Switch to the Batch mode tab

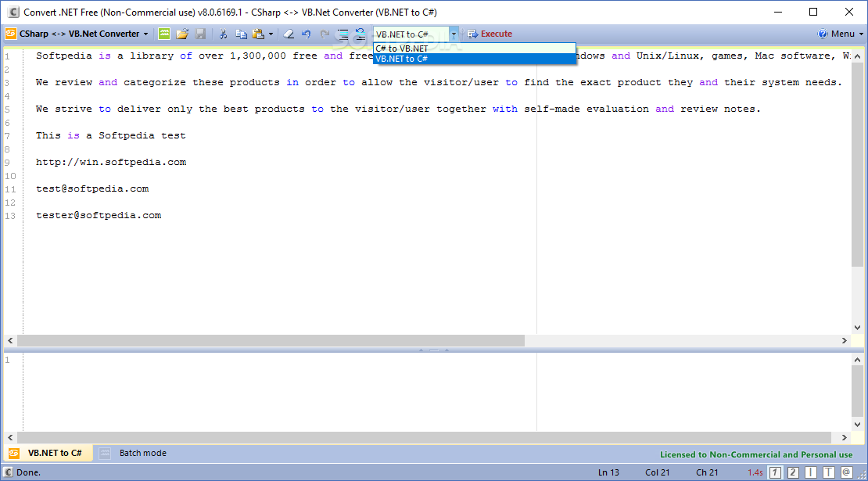[x=134, y=453]
